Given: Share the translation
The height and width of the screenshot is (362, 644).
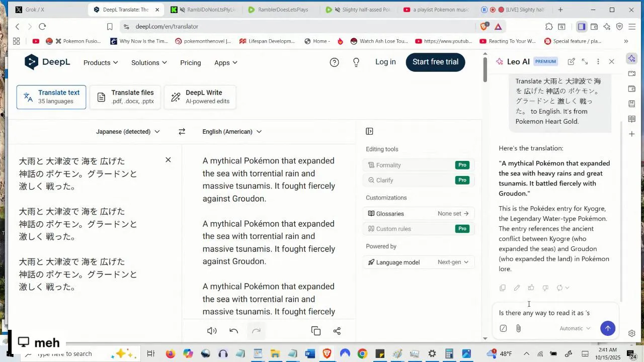Looking at the screenshot, I should tap(337, 331).
